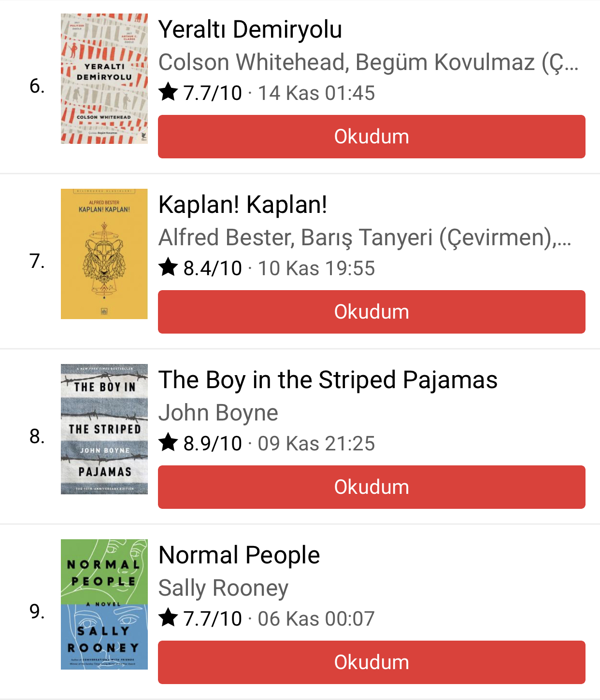Open the Yeraltı Demiryolu title link
Image resolution: width=600 pixels, height=700 pixels.
tap(250, 29)
